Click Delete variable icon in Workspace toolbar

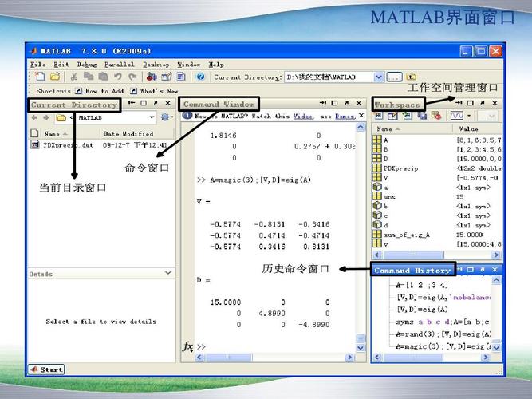436,116
